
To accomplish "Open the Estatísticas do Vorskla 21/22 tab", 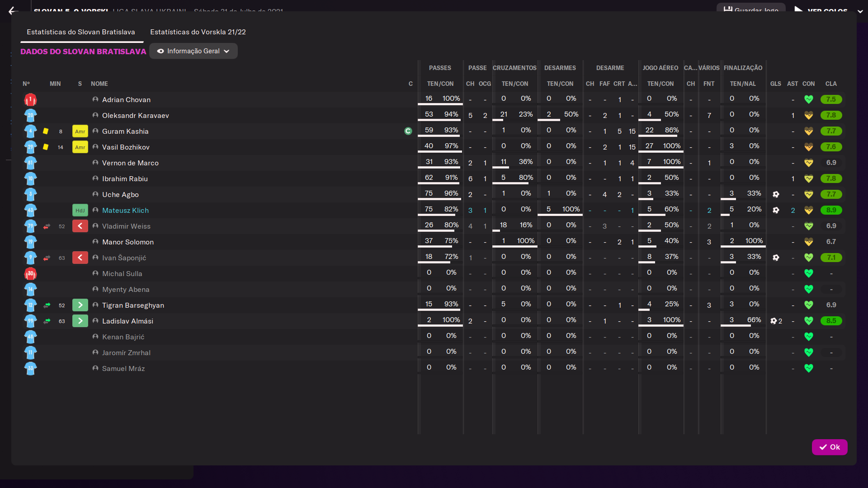I will click(x=198, y=32).
